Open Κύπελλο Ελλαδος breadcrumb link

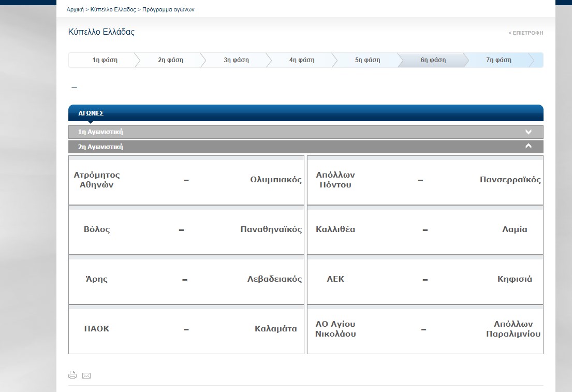click(113, 9)
